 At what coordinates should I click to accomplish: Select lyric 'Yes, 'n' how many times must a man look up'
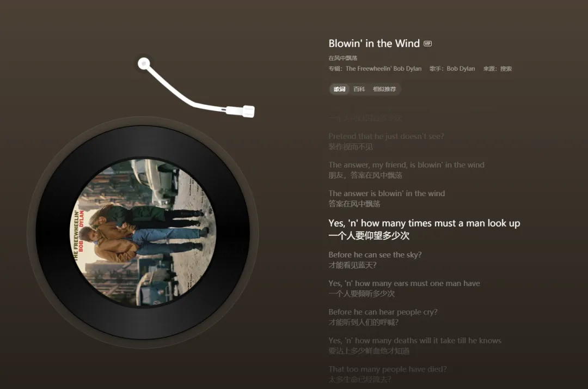coord(424,223)
